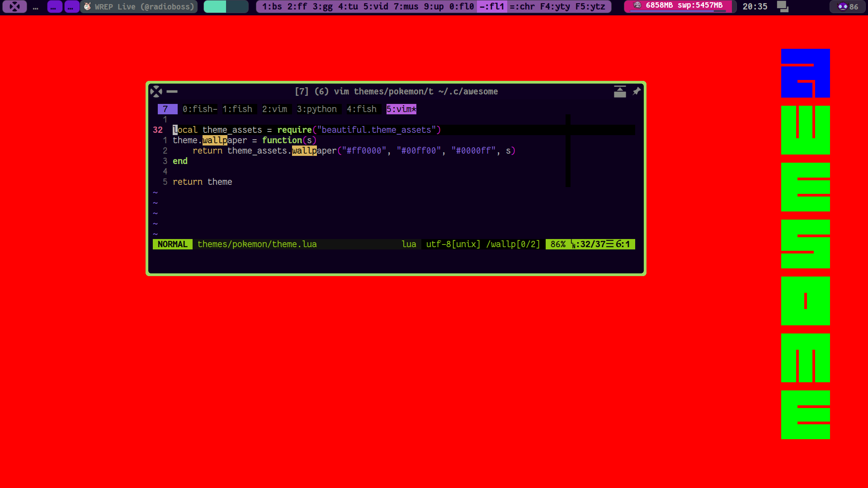The width and height of the screenshot is (868, 488).
Task: Toggle the 6858MB memory usage widget
Action: [x=684, y=5]
